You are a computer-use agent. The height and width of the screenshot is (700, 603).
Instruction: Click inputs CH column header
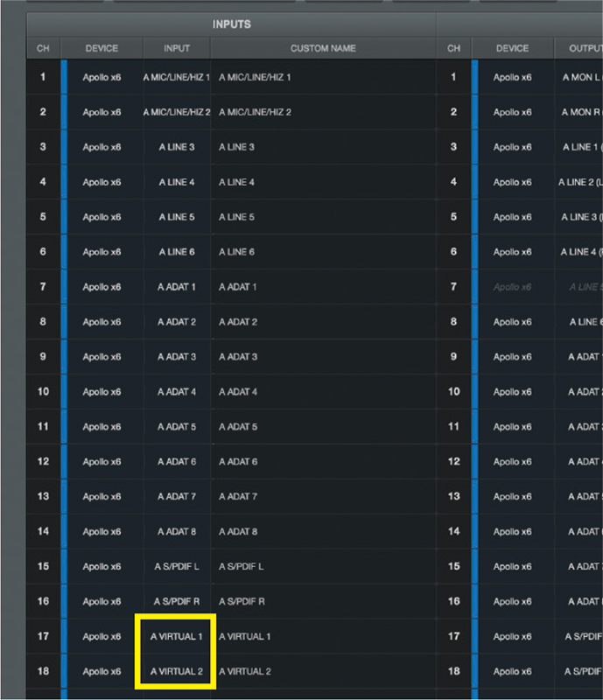44,48
